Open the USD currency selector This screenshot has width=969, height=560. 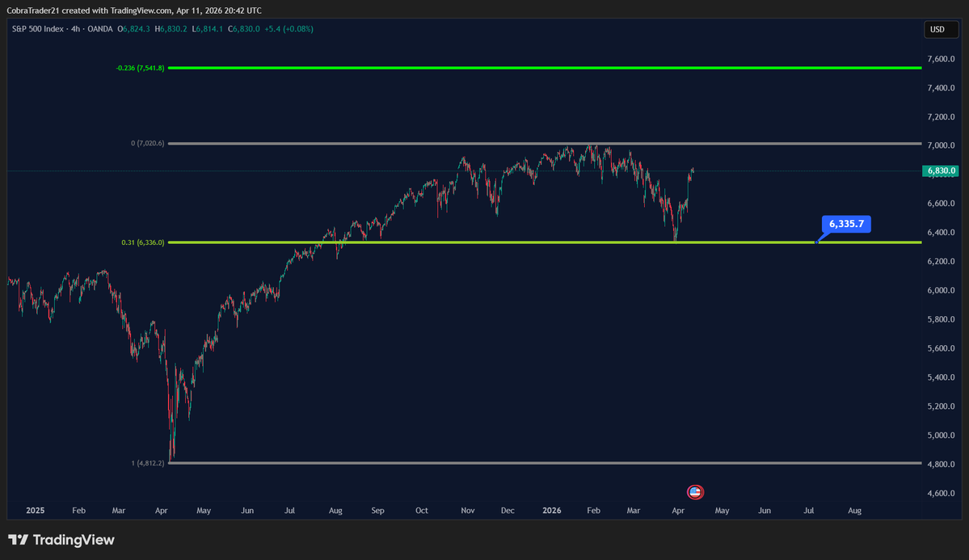tap(941, 30)
